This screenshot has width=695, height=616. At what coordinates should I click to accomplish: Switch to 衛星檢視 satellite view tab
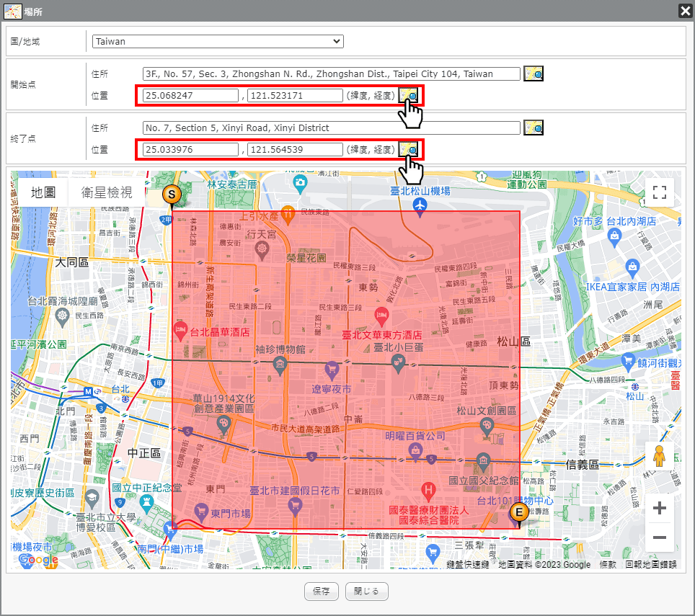pyautogui.click(x=107, y=192)
